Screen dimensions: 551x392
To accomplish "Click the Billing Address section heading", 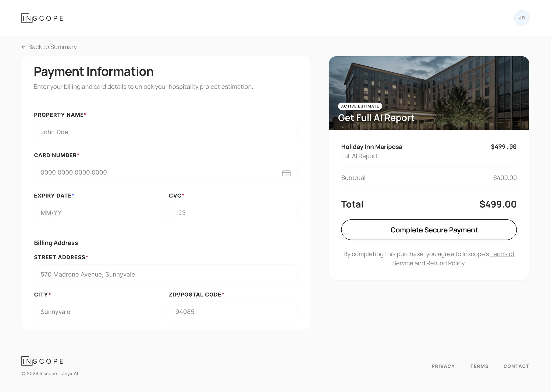I will pyautogui.click(x=56, y=243).
